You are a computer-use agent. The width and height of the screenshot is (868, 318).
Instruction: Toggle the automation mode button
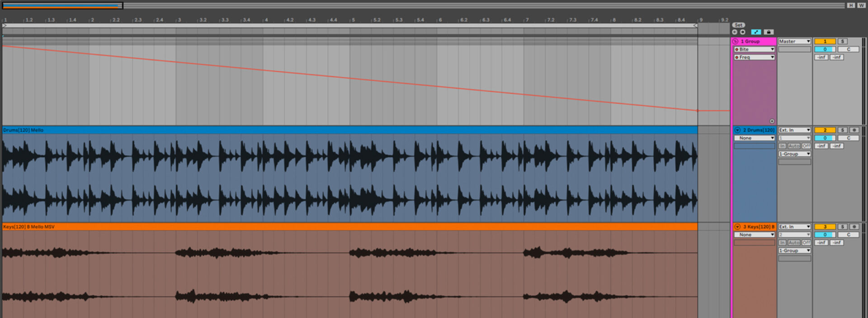pos(756,32)
